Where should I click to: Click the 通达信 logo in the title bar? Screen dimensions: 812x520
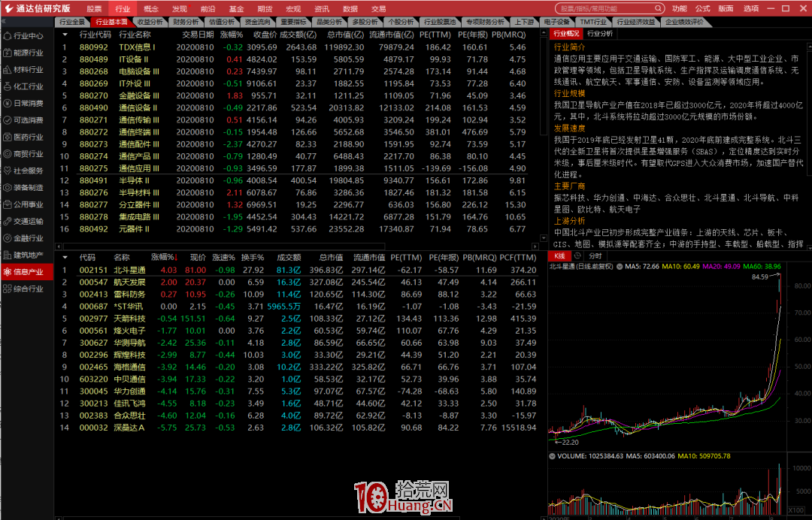[x=9, y=8]
